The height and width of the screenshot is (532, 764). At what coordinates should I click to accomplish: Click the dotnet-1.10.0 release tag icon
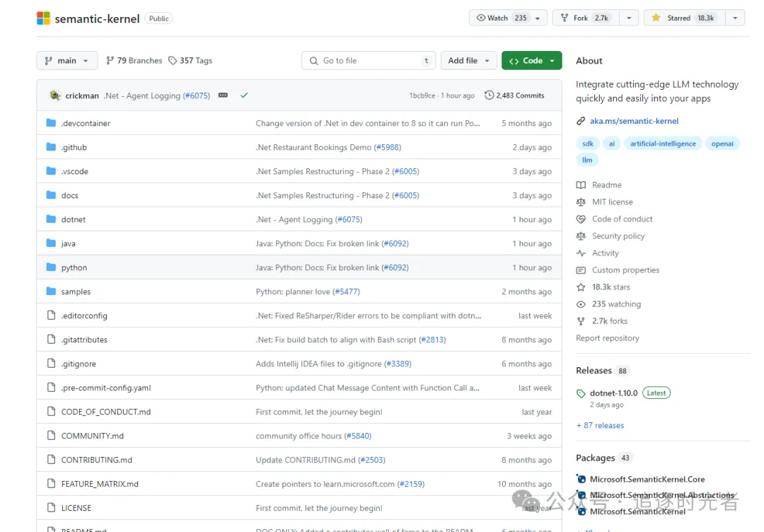(x=581, y=393)
